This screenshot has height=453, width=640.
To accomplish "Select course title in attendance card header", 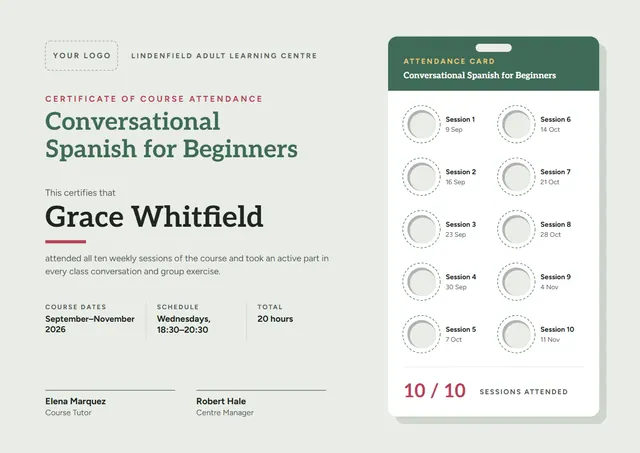I will pos(480,75).
